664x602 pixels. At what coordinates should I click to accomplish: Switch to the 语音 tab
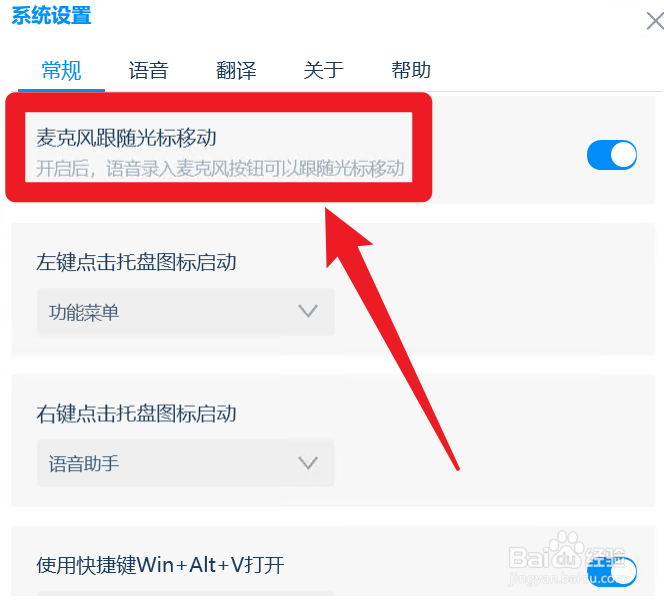click(149, 70)
